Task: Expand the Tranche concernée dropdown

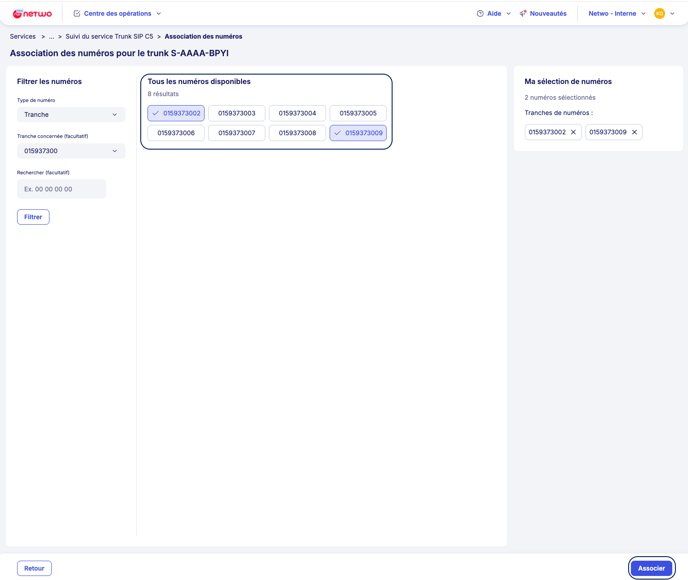Action: click(x=71, y=151)
